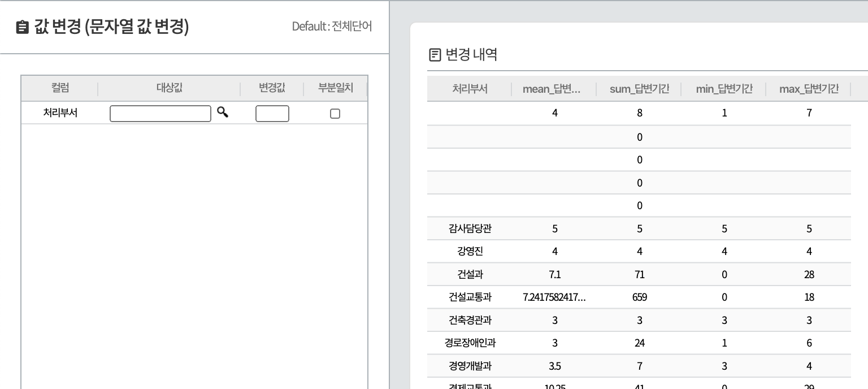
Task: Click the 1 min value for 경로장애인과
Action: tap(724, 343)
